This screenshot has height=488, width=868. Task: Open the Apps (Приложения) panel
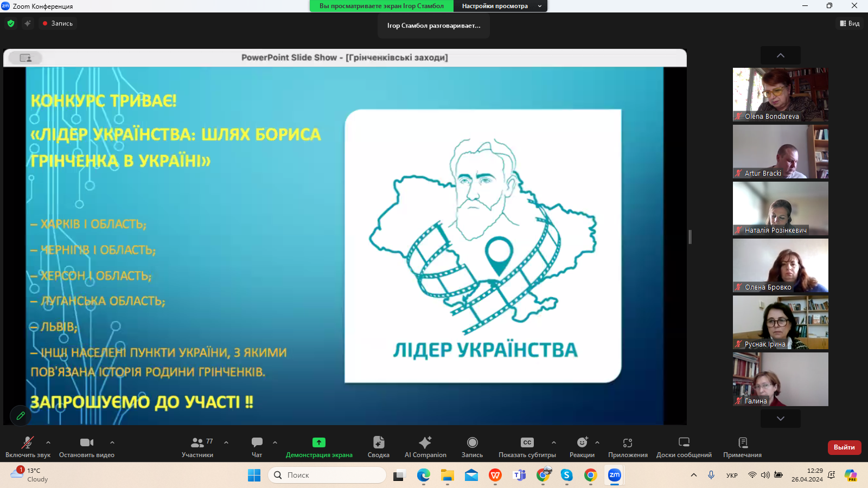[628, 447]
